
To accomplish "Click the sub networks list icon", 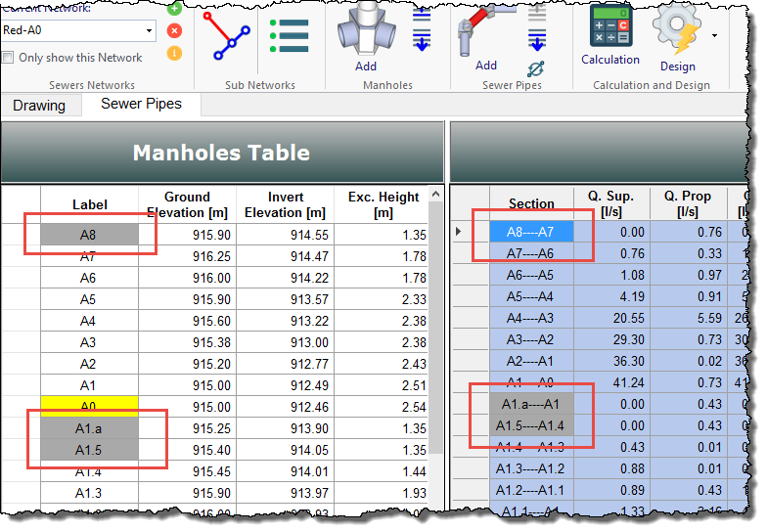I will click(x=289, y=34).
